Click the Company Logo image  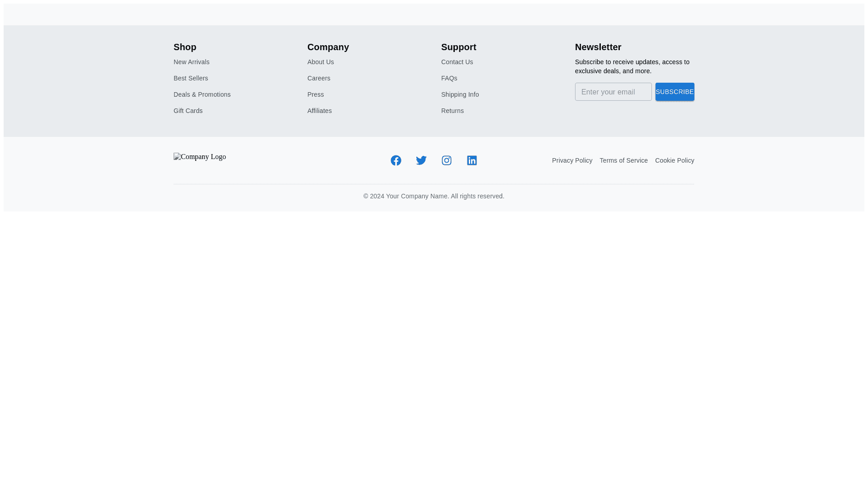[x=200, y=157]
